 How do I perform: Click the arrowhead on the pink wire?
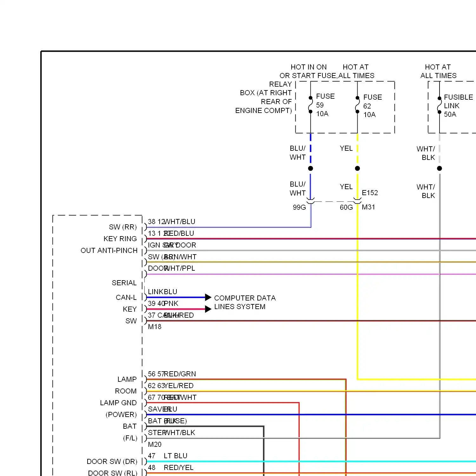click(x=208, y=309)
